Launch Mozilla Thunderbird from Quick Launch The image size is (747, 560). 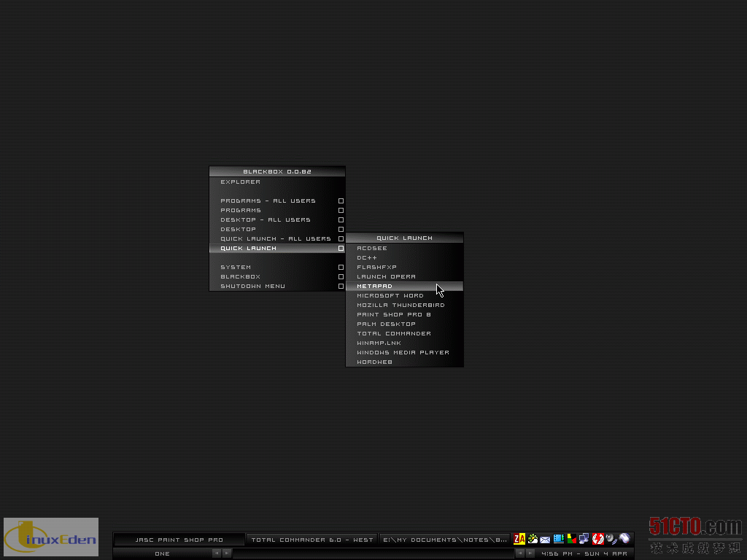(404, 306)
